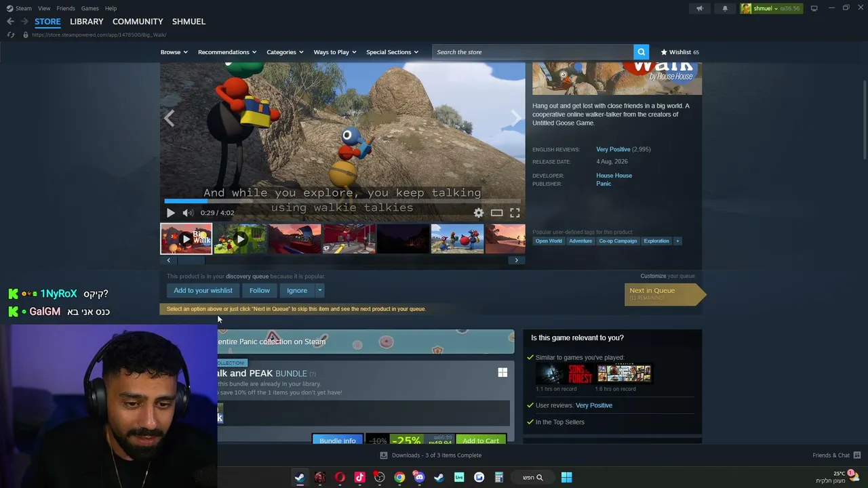The width and height of the screenshot is (868, 488).
Task: Expand the Browse dropdown
Action: [174, 52]
